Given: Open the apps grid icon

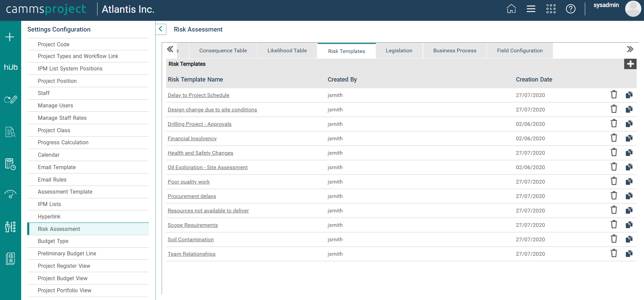Looking at the screenshot, I should (x=551, y=9).
